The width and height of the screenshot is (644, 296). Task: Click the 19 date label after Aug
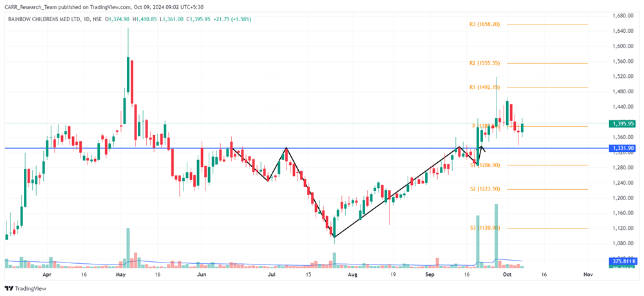[393, 274]
